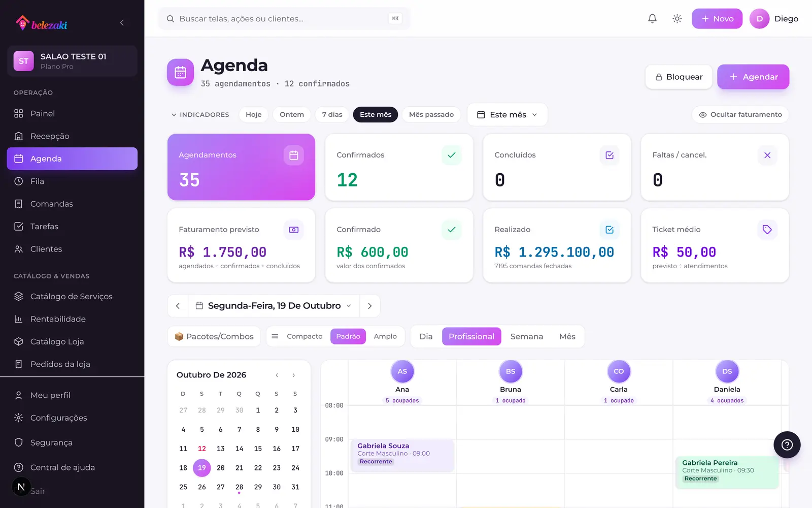Click the Ana professional avatar AS

click(x=402, y=371)
